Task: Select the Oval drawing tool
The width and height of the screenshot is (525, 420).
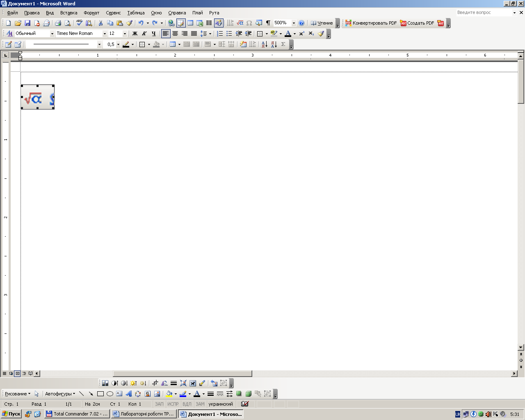Action: [110, 394]
